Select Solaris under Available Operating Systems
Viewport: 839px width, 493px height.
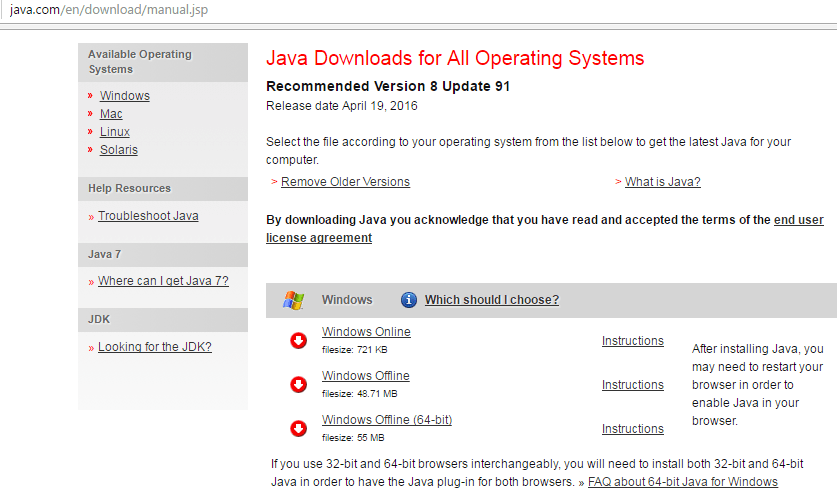point(119,150)
